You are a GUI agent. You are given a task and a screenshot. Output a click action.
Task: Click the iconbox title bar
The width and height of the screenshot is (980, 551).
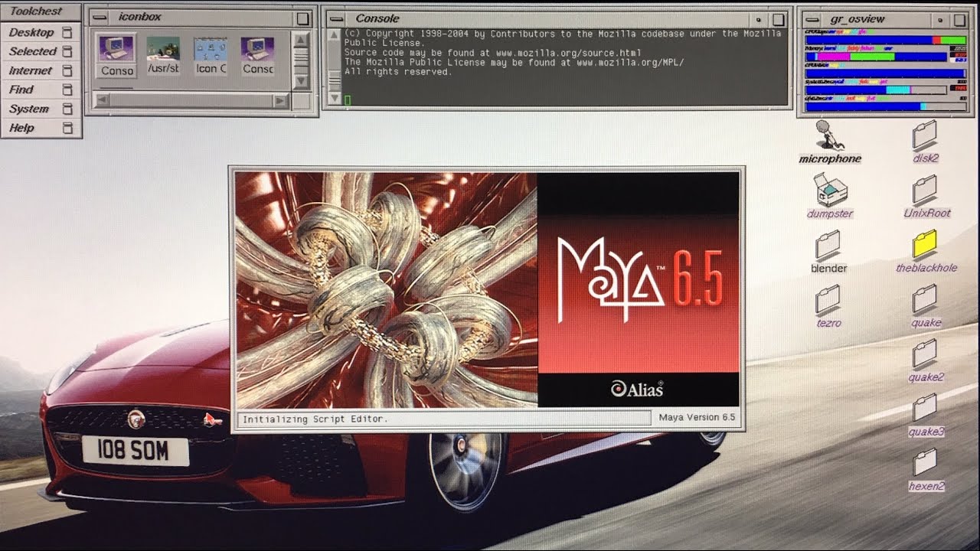[201, 18]
